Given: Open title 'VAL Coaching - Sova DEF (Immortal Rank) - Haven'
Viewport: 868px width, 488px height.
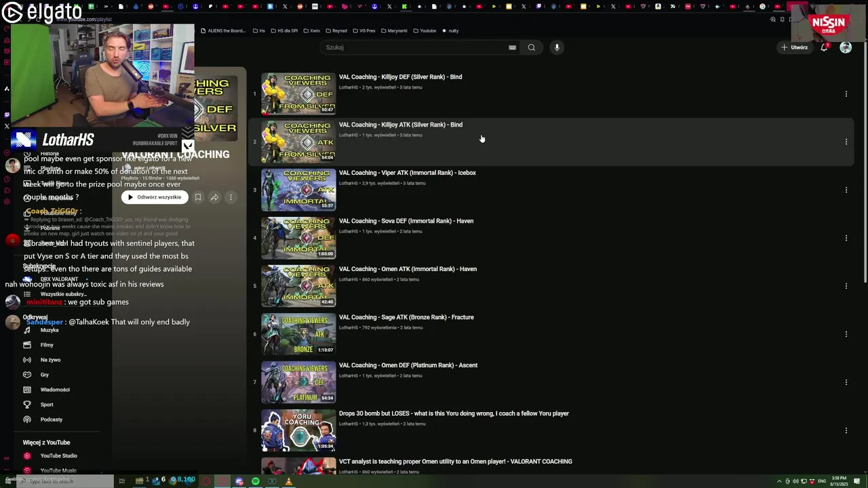Looking at the screenshot, I should pos(406,221).
